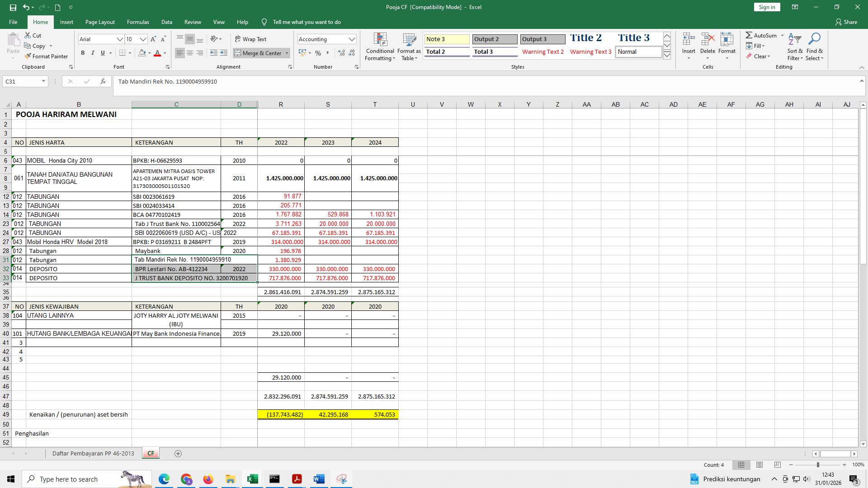Screen dimensions: 868x488
Task: Expand the Fill Color dropdown arrow
Action: pyautogui.click(x=149, y=53)
